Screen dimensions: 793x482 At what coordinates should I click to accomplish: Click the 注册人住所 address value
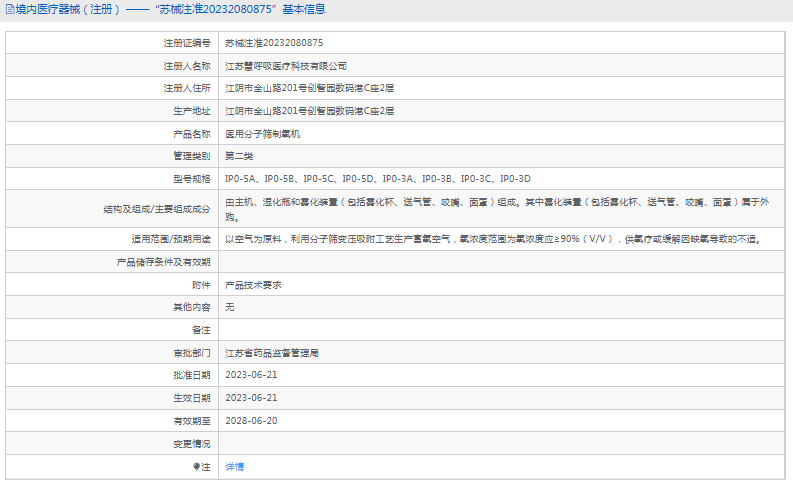pos(310,88)
